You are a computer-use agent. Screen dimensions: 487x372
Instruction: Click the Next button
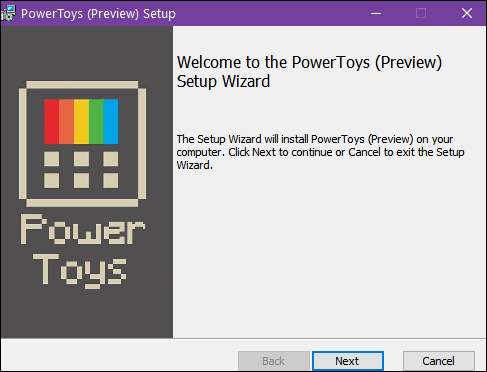(x=348, y=361)
